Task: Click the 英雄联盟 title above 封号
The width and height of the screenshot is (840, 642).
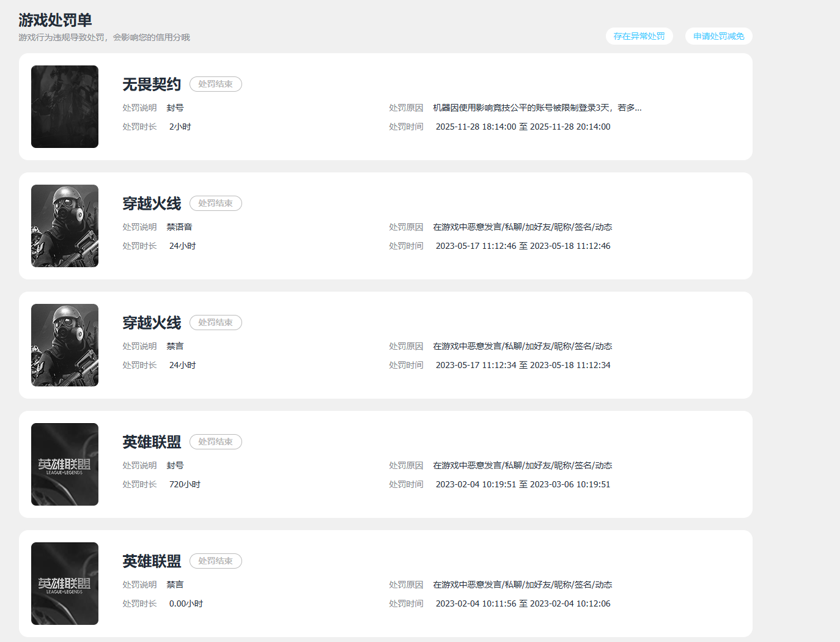Action: 152,442
